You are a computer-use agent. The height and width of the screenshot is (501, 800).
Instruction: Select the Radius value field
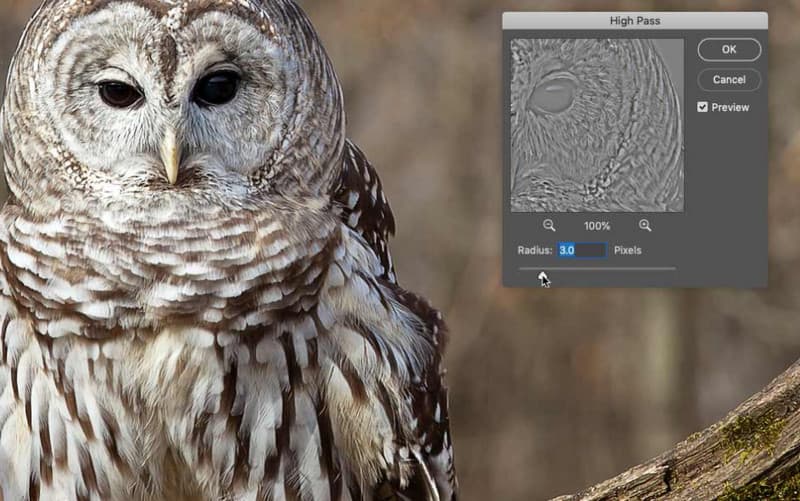(582, 250)
